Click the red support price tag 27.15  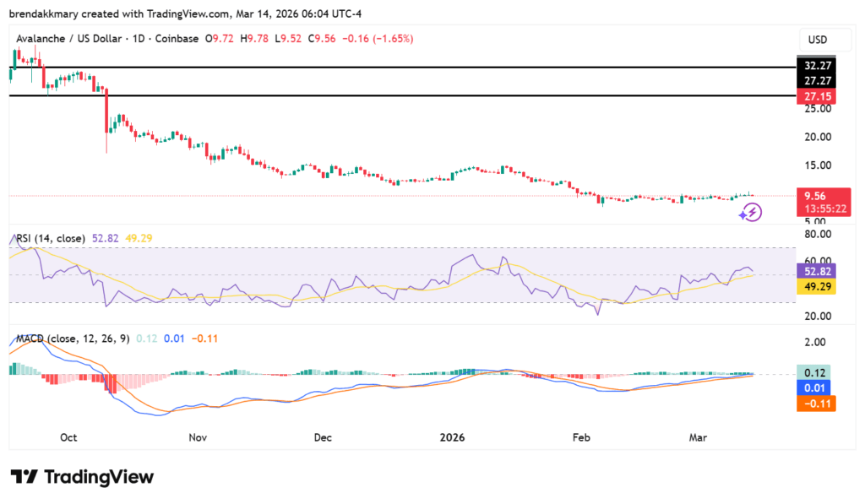(816, 95)
